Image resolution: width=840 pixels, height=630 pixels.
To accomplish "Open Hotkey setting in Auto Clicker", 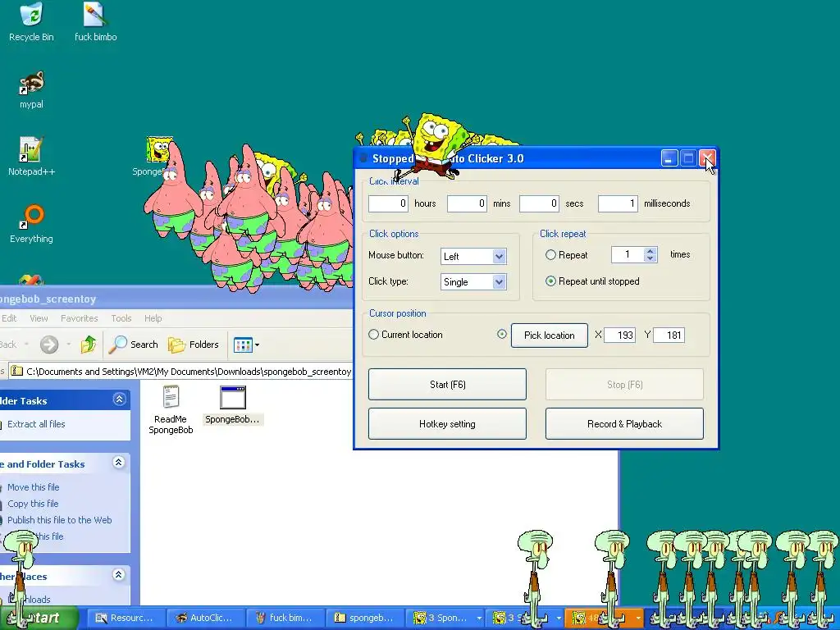I will pos(447,424).
